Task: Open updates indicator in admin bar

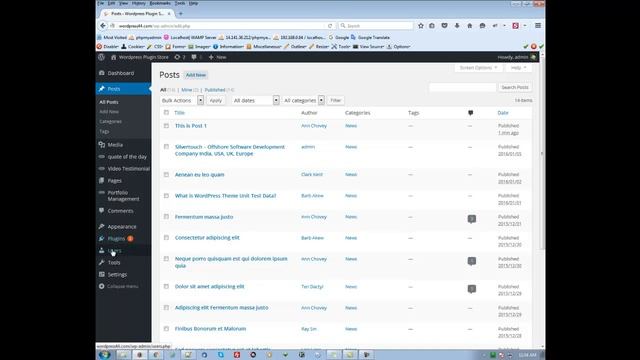Action: [180, 57]
